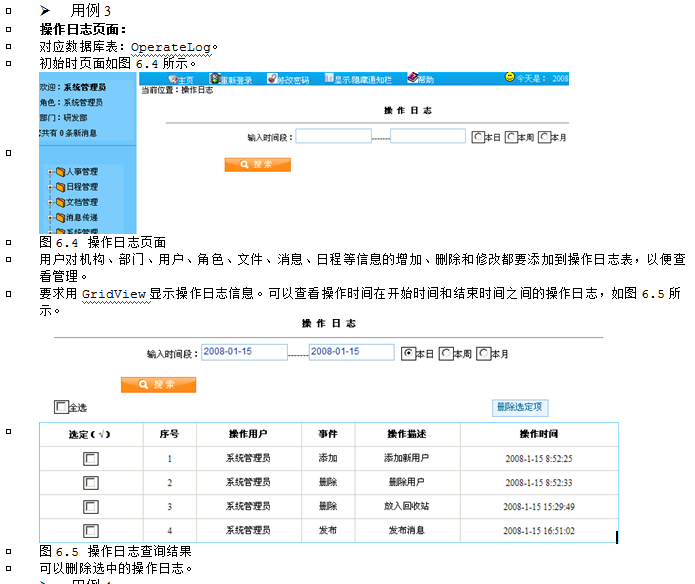Check the 全选 select-all checkbox
Screen dimensions: 695x584
[x=61, y=407]
